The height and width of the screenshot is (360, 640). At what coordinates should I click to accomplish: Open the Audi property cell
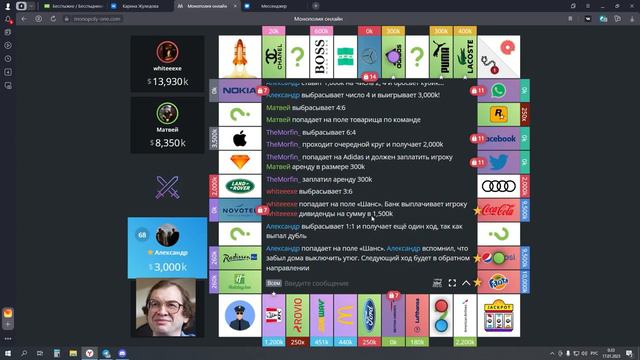(x=498, y=186)
